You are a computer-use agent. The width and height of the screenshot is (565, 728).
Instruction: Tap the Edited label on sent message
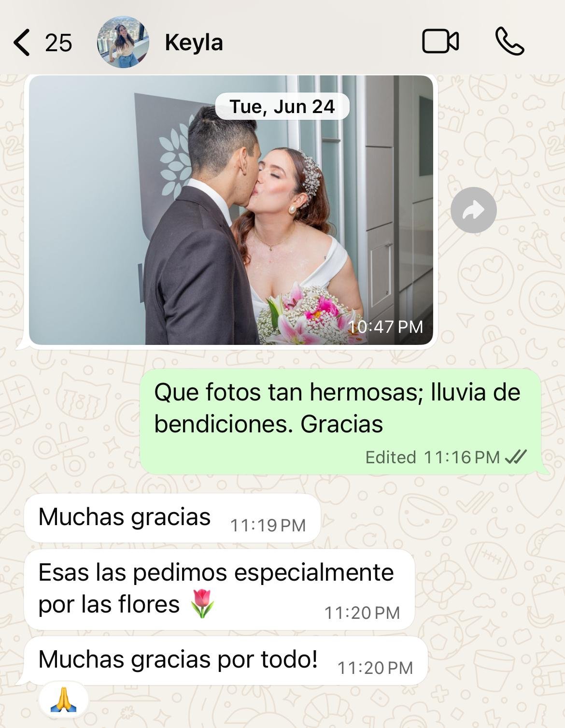click(391, 457)
